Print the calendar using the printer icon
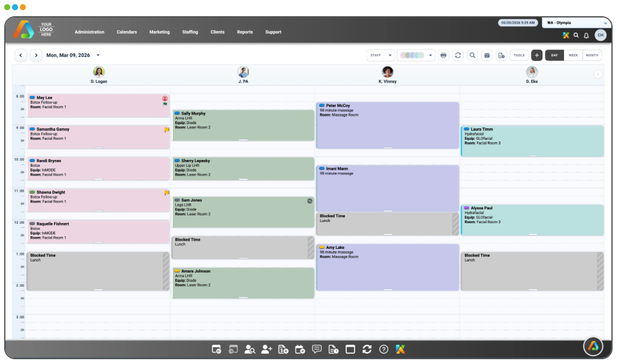Viewport: 618px width, 364px height. point(443,56)
